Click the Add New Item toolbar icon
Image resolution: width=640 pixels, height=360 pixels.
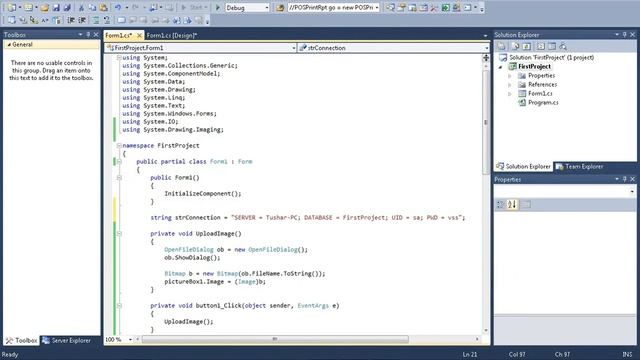click(28, 7)
